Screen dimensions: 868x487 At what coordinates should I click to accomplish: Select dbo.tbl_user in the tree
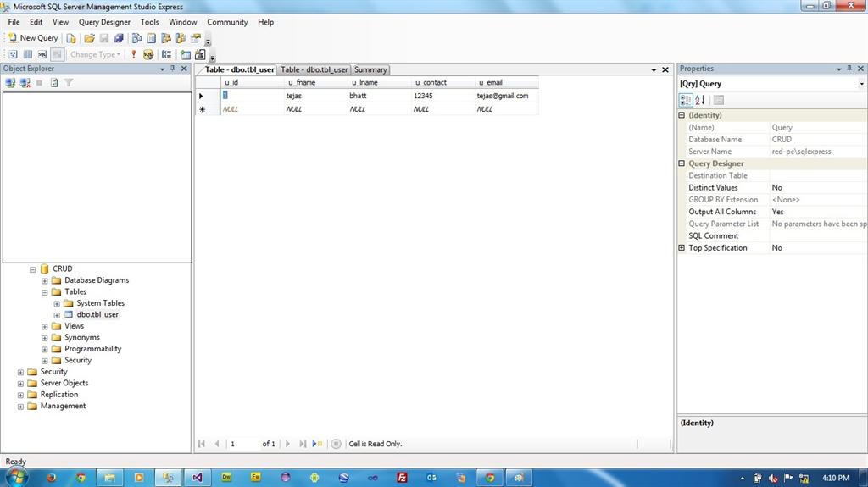pyautogui.click(x=97, y=314)
